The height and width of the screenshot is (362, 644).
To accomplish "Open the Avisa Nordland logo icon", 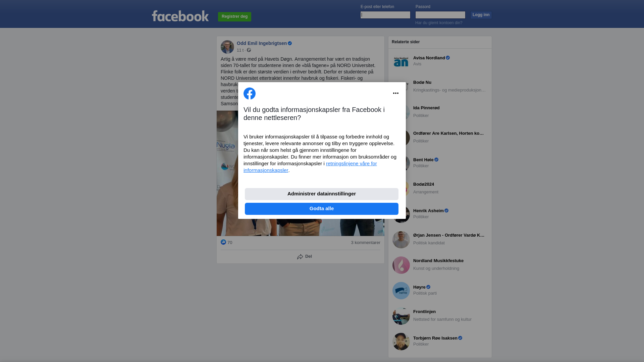I will [x=401, y=61].
